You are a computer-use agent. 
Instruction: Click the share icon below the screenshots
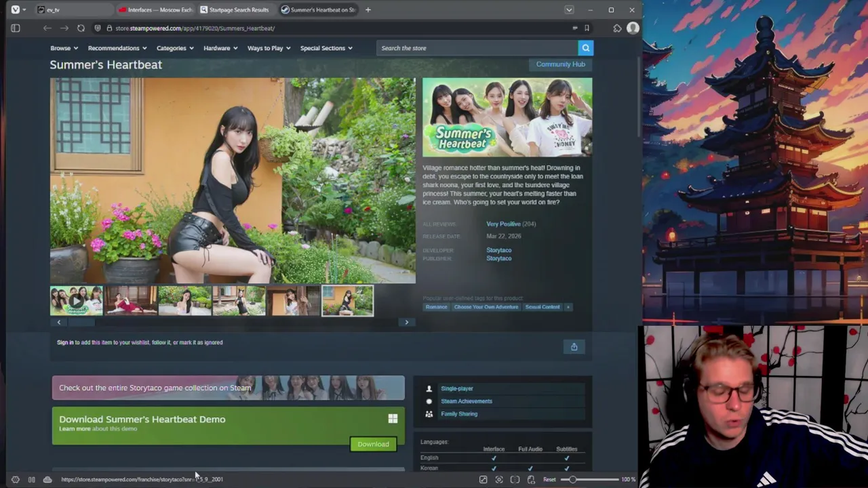[574, 347]
